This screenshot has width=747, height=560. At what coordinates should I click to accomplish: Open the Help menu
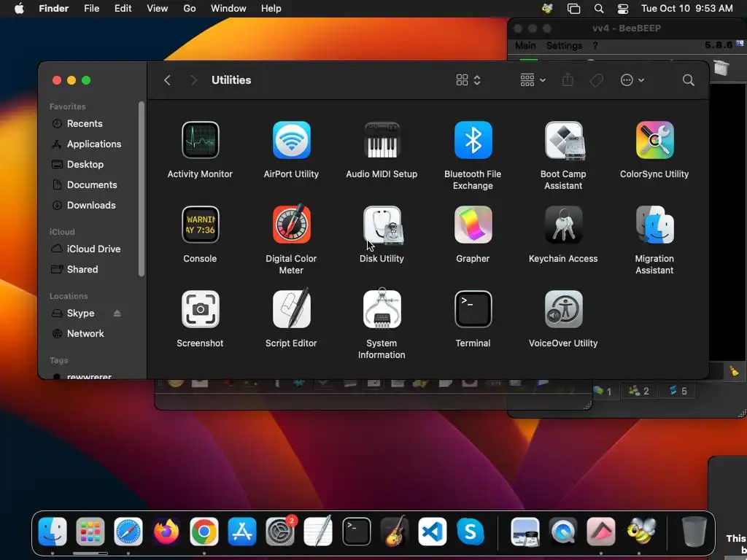point(271,9)
